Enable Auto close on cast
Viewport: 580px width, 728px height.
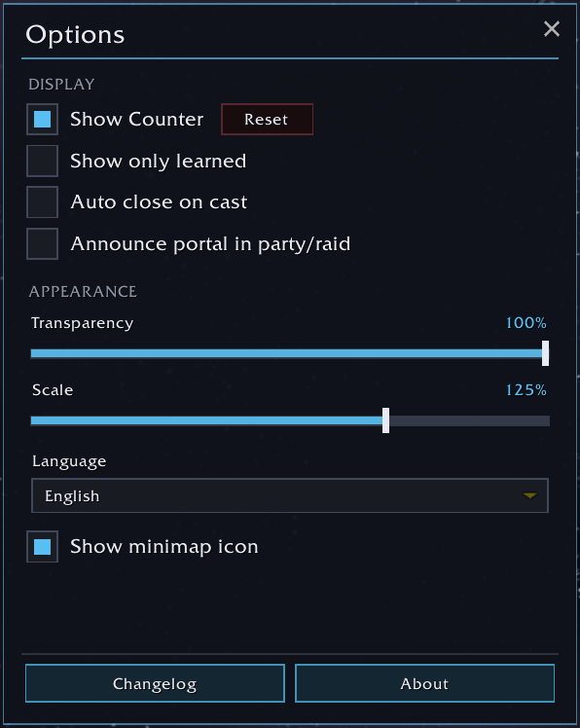pyautogui.click(x=42, y=202)
